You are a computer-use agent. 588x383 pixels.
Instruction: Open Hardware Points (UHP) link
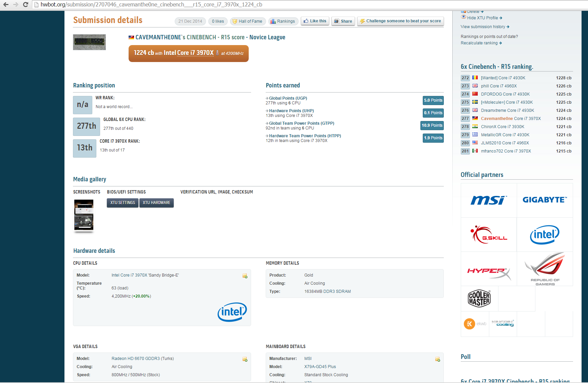tap(291, 111)
